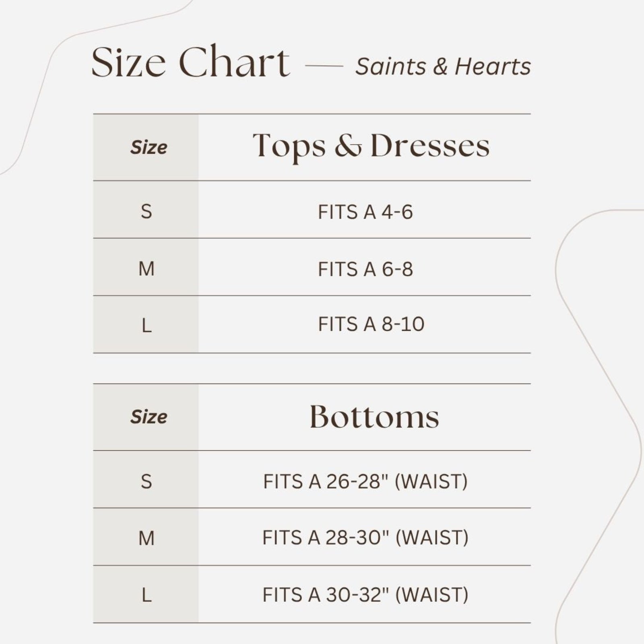Click the Size header beside Tops & Dresses
The image size is (644, 644).
(149, 147)
